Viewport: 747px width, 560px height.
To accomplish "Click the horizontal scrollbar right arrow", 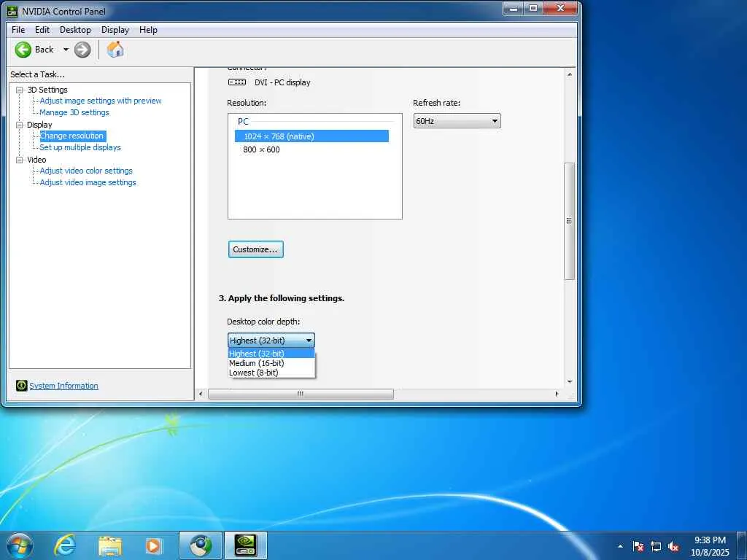I will pos(557,394).
